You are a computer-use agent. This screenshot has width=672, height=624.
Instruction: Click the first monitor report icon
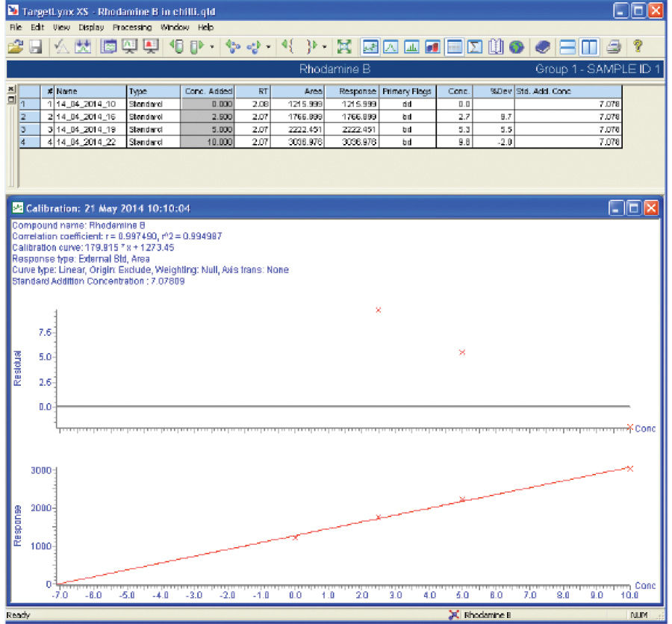pos(108,46)
